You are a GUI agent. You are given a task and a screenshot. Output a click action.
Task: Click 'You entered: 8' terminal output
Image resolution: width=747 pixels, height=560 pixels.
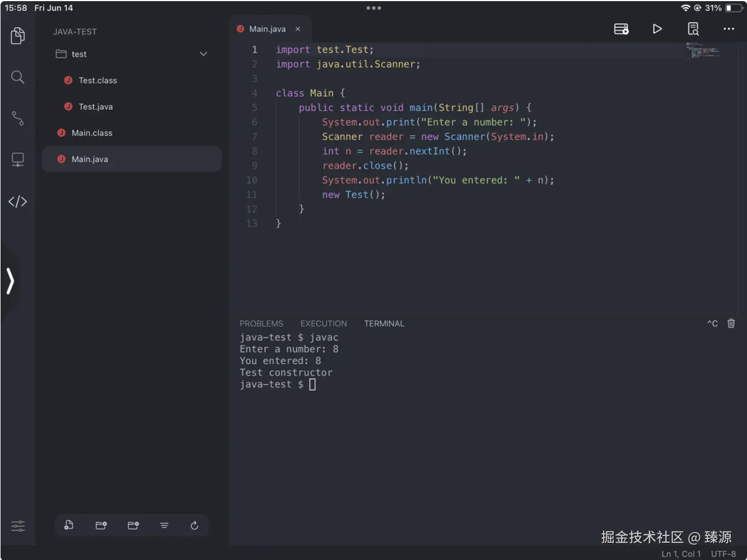[x=280, y=361]
